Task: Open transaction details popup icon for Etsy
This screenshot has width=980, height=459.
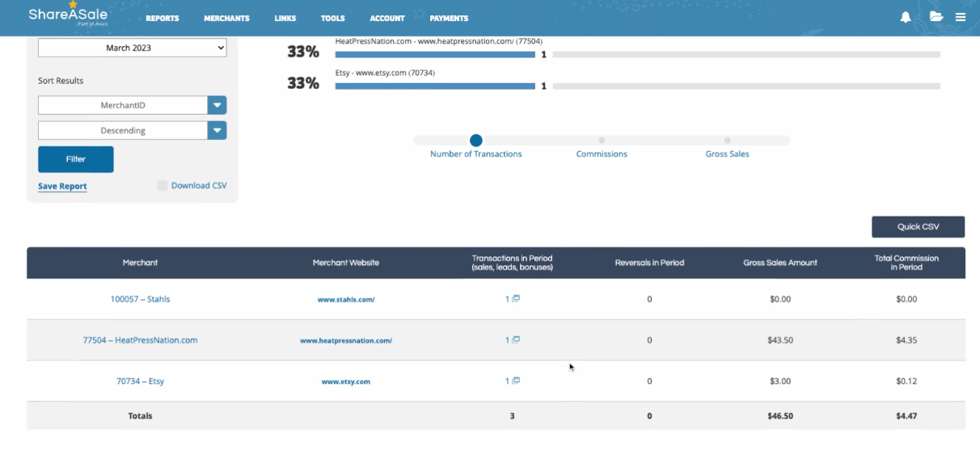Action: click(x=516, y=381)
